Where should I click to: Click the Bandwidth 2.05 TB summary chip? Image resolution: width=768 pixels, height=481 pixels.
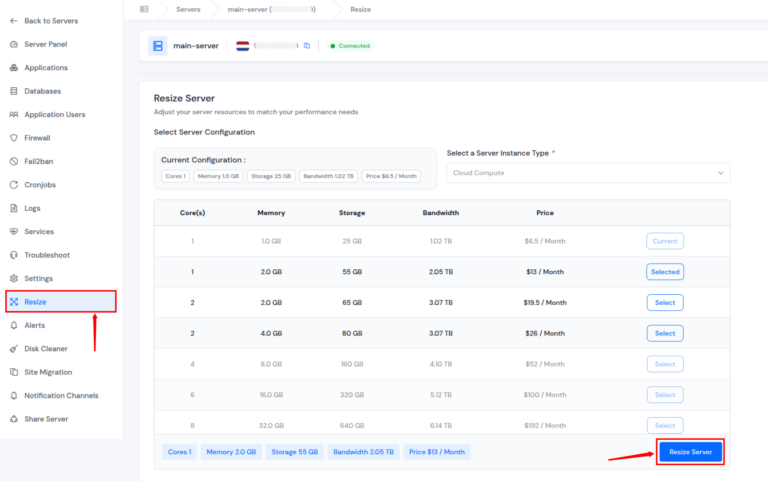(363, 452)
